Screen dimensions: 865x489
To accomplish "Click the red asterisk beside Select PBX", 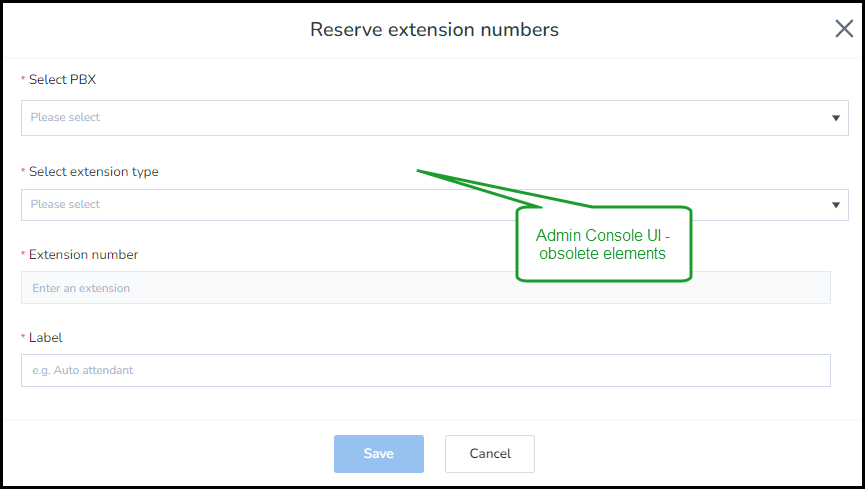I will [x=23, y=79].
